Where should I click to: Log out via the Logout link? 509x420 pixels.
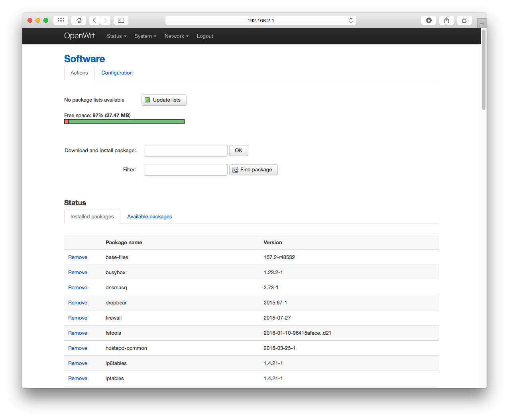click(205, 36)
